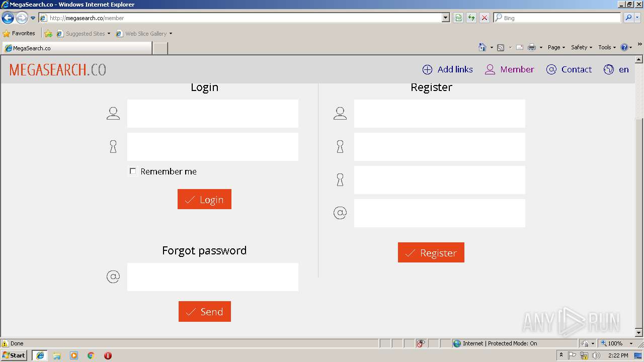Open the Help question mark menu
Screen dimensions: 644x362
[626, 47]
